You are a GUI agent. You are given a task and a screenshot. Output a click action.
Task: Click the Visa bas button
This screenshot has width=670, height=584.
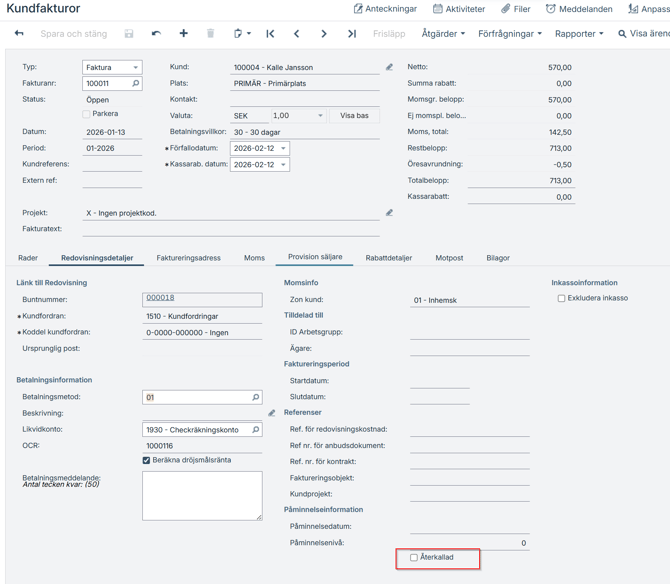[x=354, y=116]
